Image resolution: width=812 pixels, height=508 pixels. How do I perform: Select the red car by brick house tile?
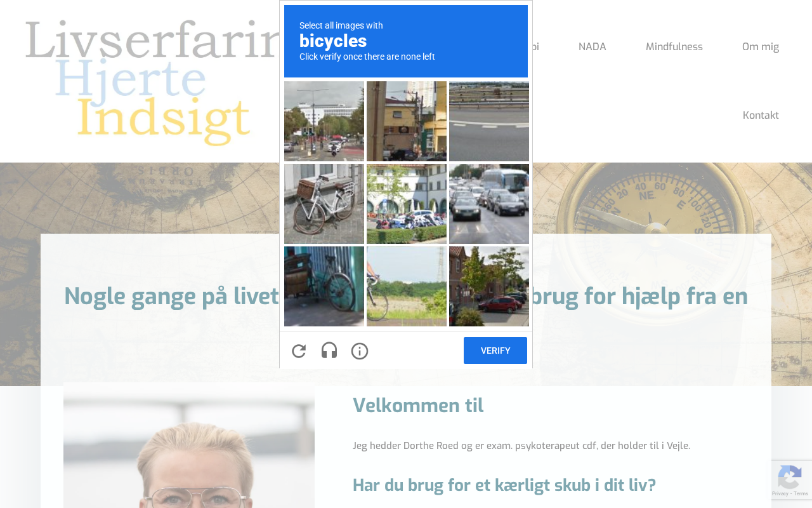489,286
